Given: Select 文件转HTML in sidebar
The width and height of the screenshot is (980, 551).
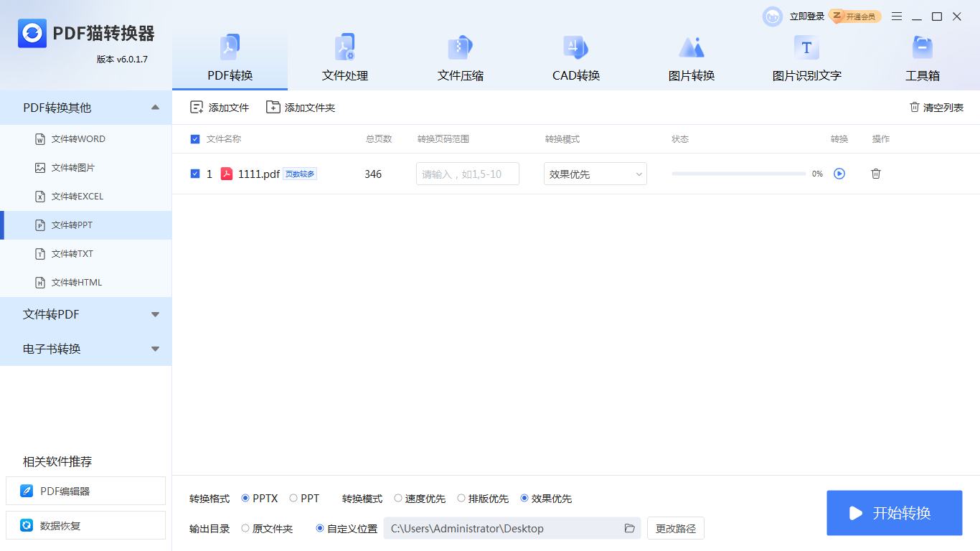Looking at the screenshot, I should [x=86, y=283].
